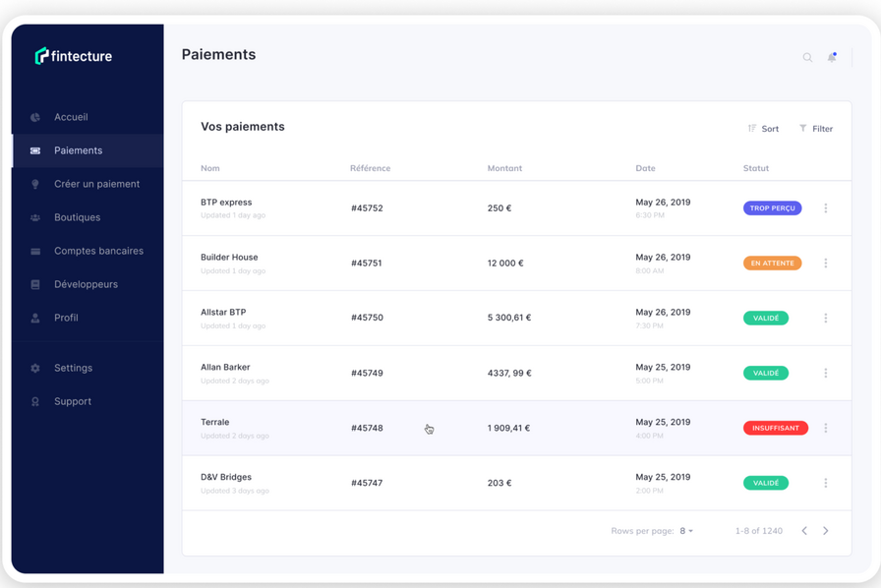Select the Allstar BTP name
881x588 pixels.
(x=223, y=312)
